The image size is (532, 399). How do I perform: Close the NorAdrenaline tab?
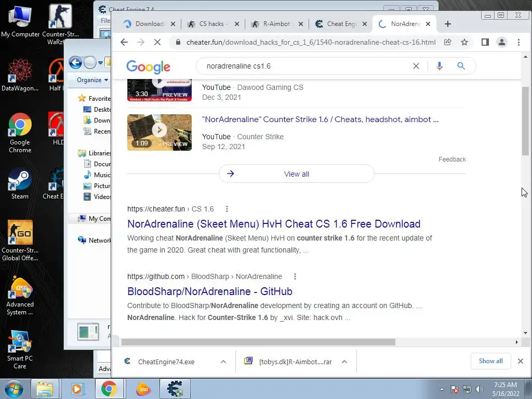[428, 24]
